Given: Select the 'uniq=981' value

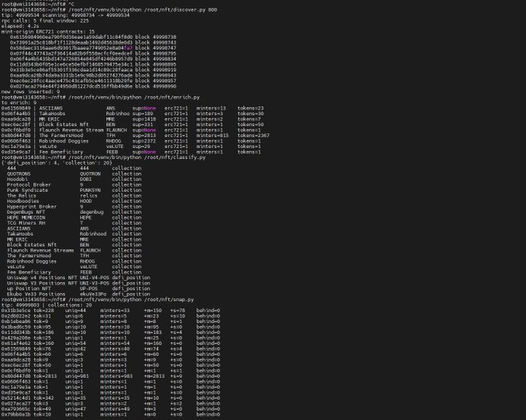Looking at the screenshot, I should (77, 376).
